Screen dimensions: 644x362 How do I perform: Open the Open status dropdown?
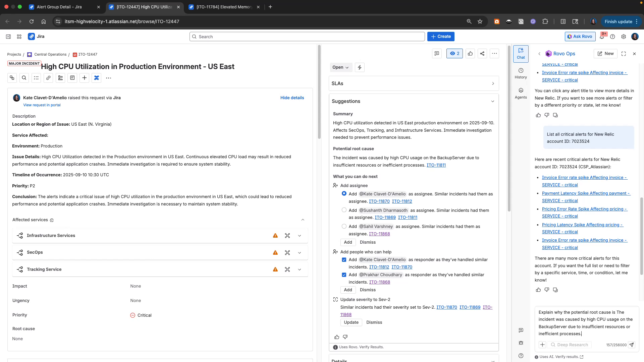tap(340, 67)
